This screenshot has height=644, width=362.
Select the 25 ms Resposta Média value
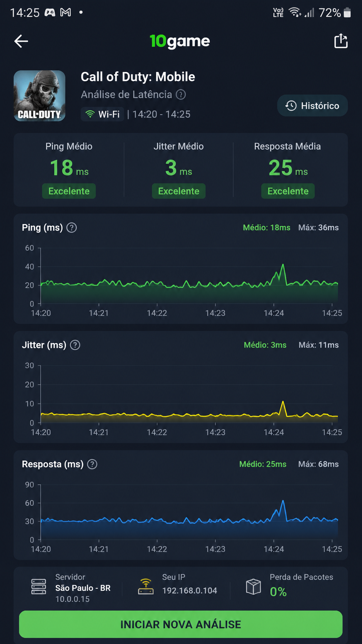click(x=288, y=168)
